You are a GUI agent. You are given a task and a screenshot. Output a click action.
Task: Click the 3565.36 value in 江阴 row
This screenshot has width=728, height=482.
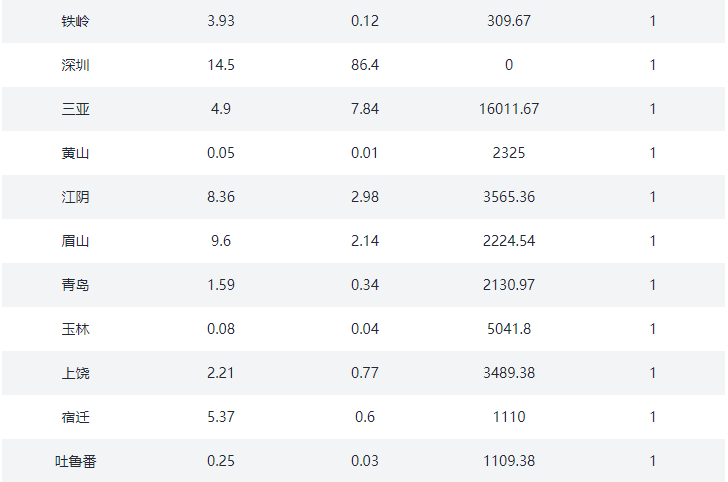coord(509,197)
